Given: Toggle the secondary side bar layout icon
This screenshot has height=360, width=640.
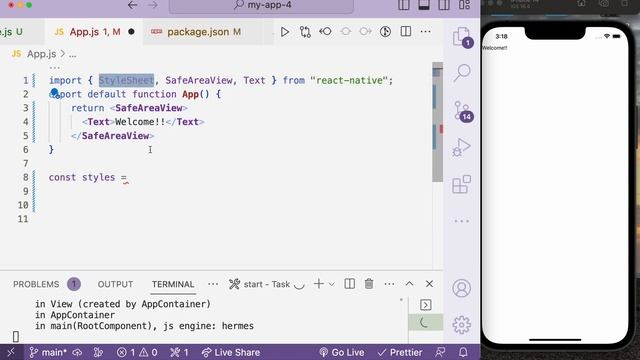Looking at the screenshot, I should (x=444, y=5).
